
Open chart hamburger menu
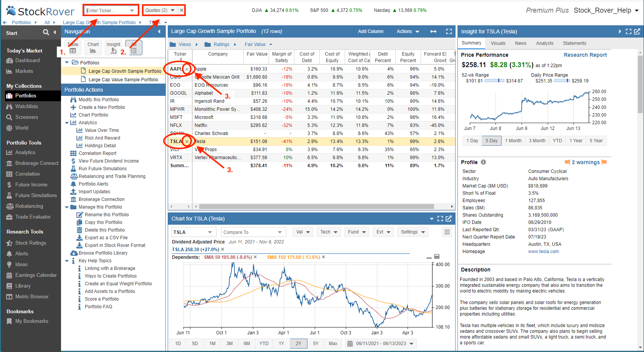pyautogui.click(x=447, y=232)
